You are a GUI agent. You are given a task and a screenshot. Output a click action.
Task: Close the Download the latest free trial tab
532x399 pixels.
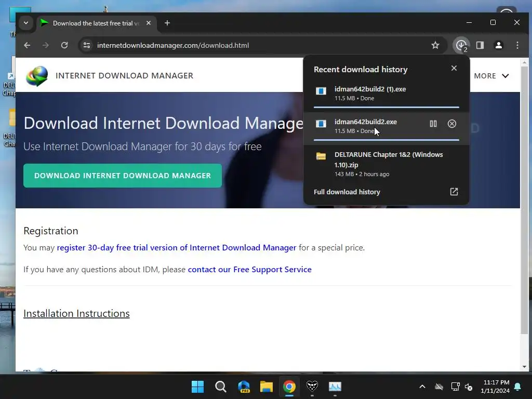coord(148,23)
